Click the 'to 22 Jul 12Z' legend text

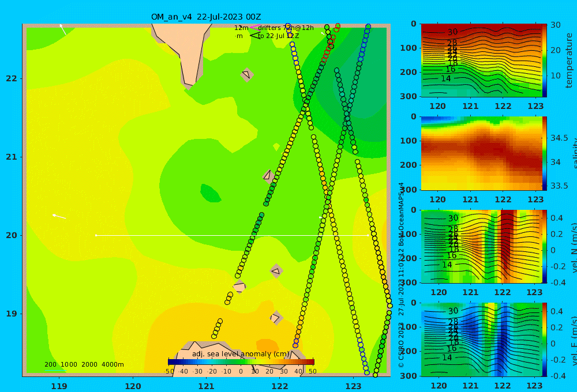click(278, 36)
